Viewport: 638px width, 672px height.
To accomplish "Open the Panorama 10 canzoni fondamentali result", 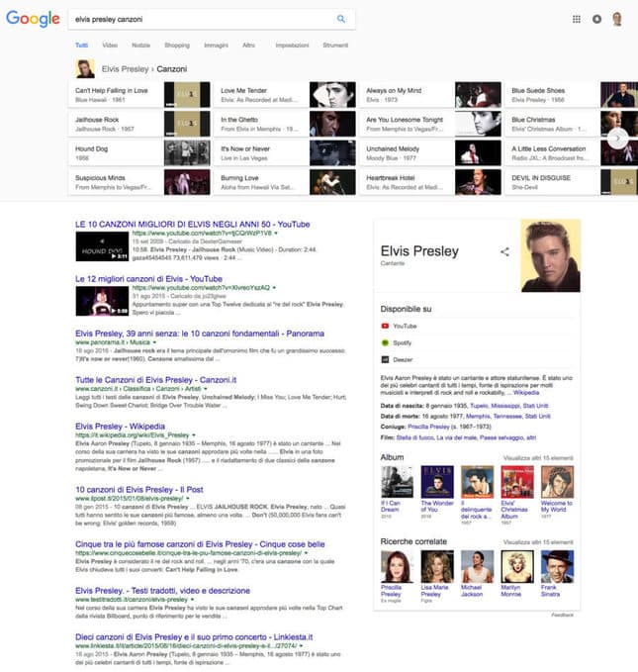I will [x=200, y=334].
